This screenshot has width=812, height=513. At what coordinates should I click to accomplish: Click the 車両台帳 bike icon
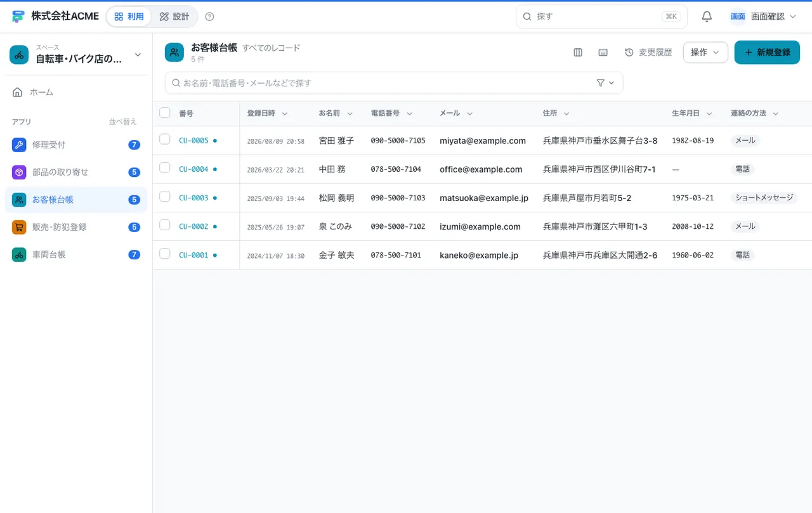pyautogui.click(x=19, y=254)
